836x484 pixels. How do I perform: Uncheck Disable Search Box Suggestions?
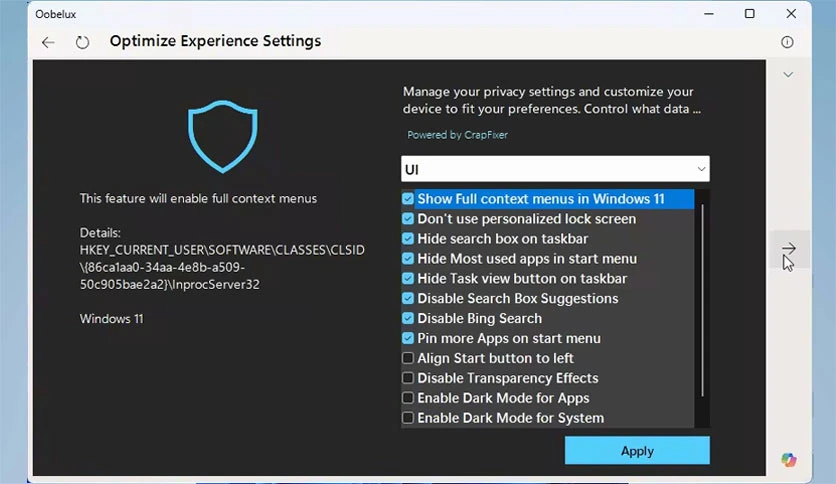408,298
